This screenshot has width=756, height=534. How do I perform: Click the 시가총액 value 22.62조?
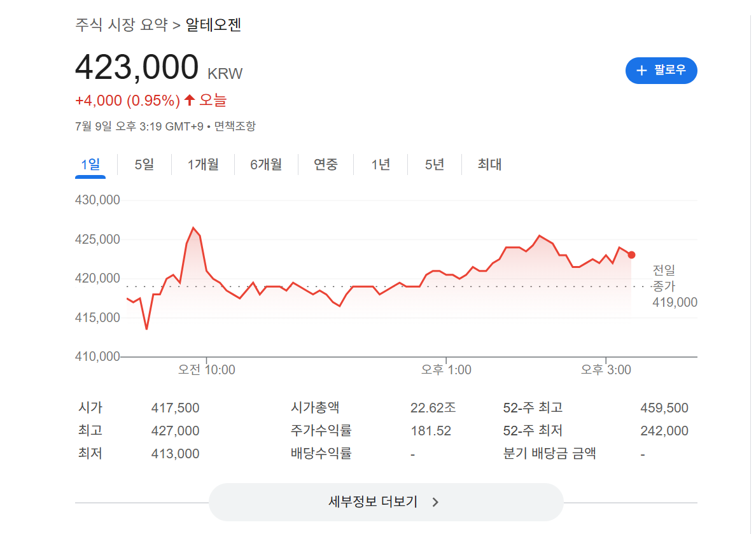(433, 408)
